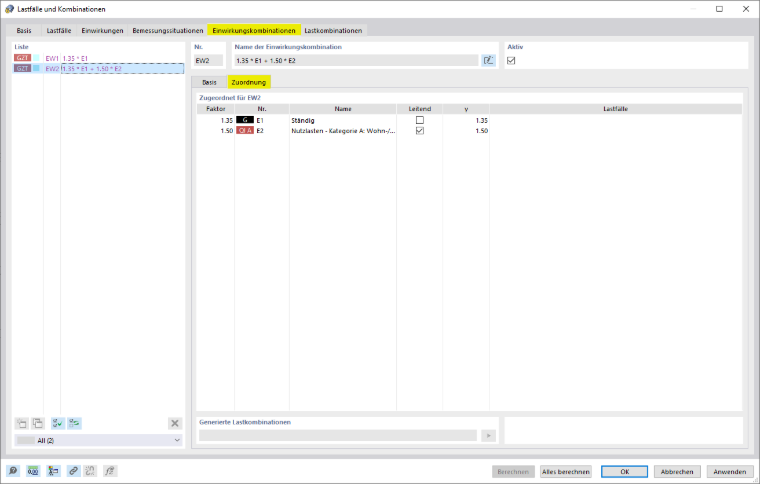Image resolution: width=760 pixels, height=484 pixels.
Task: Select the Zuordnung sub-tab
Action: (x=249, y=82)
